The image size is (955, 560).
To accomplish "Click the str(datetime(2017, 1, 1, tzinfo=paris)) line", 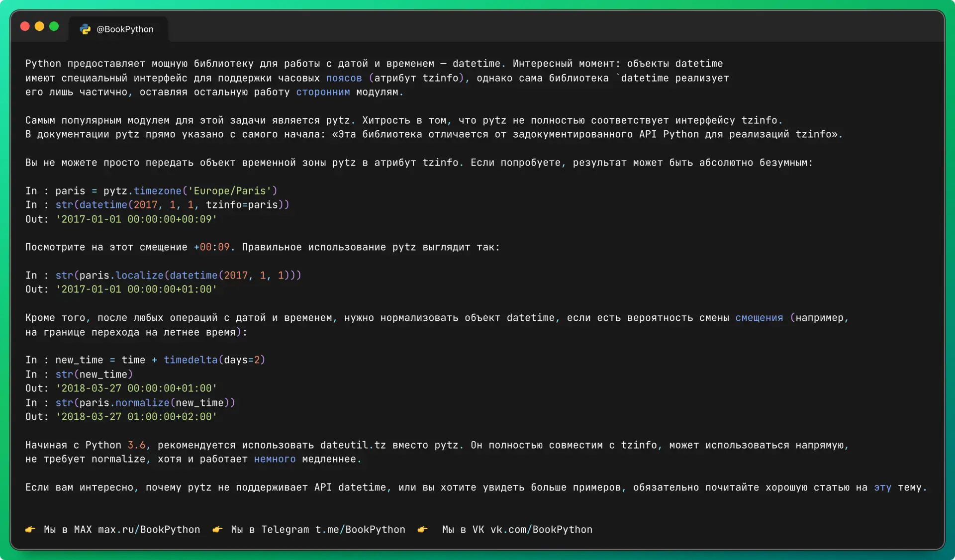I will point(158,205).
